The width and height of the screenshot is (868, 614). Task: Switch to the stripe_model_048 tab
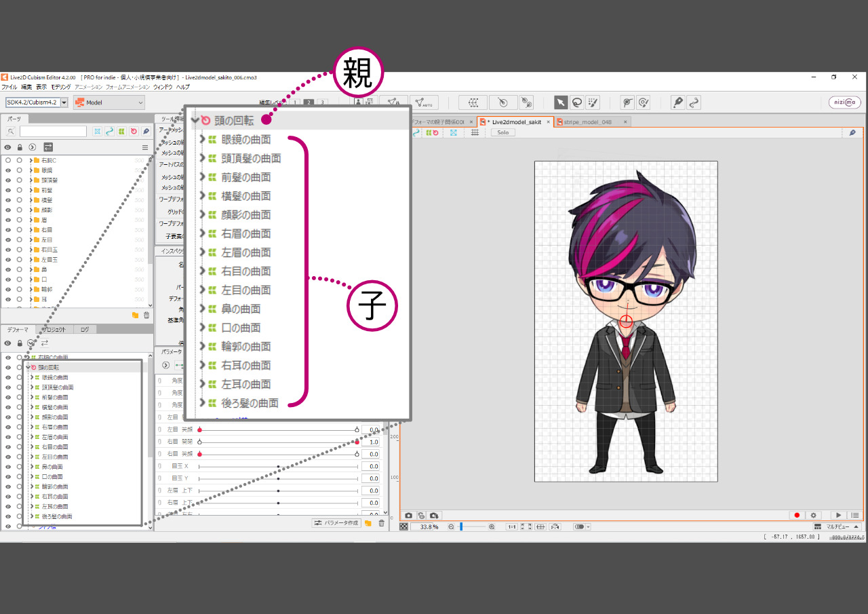pos(587,122)
